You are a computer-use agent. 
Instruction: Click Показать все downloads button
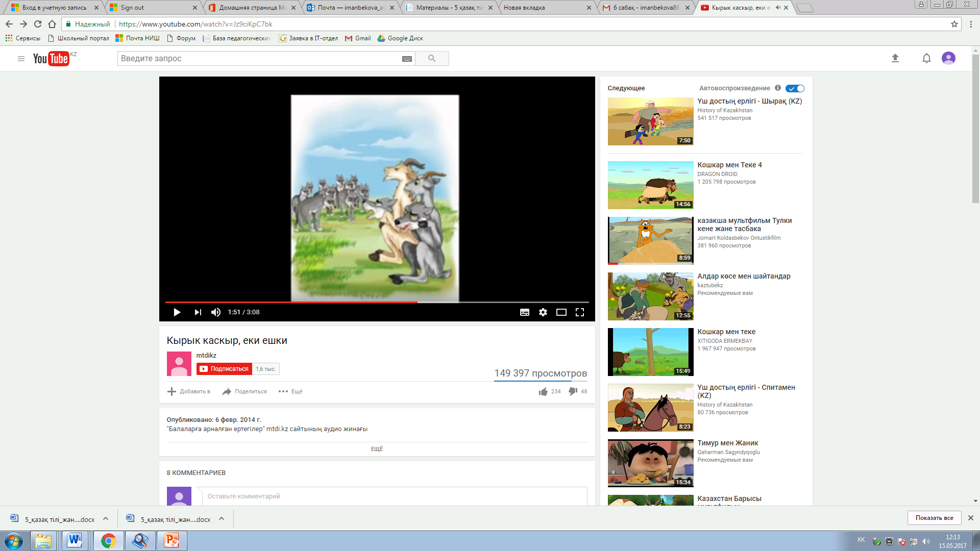coord(934,518)
